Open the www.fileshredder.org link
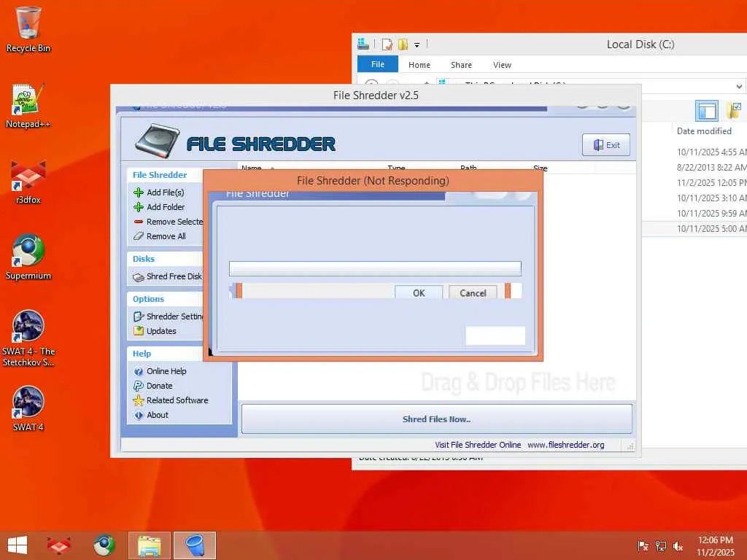 coord(566,445)
